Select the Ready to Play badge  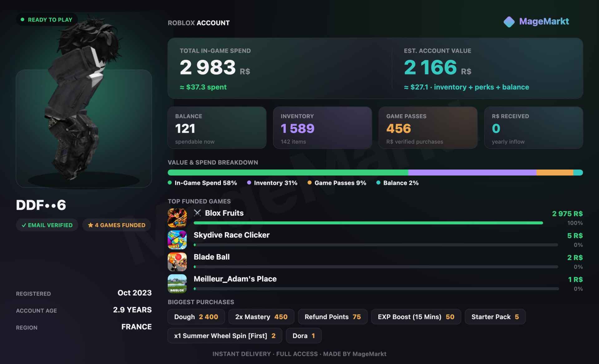pos(47,20)
